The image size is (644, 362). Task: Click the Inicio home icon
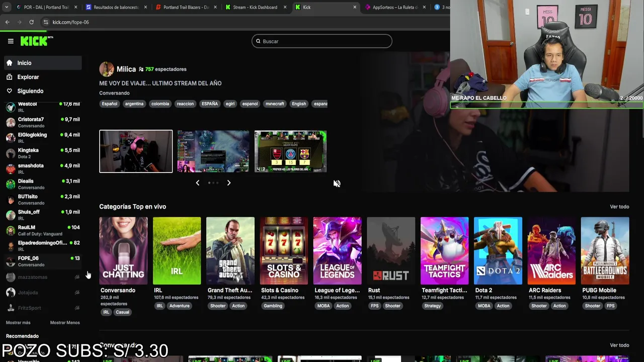[9, 63]
